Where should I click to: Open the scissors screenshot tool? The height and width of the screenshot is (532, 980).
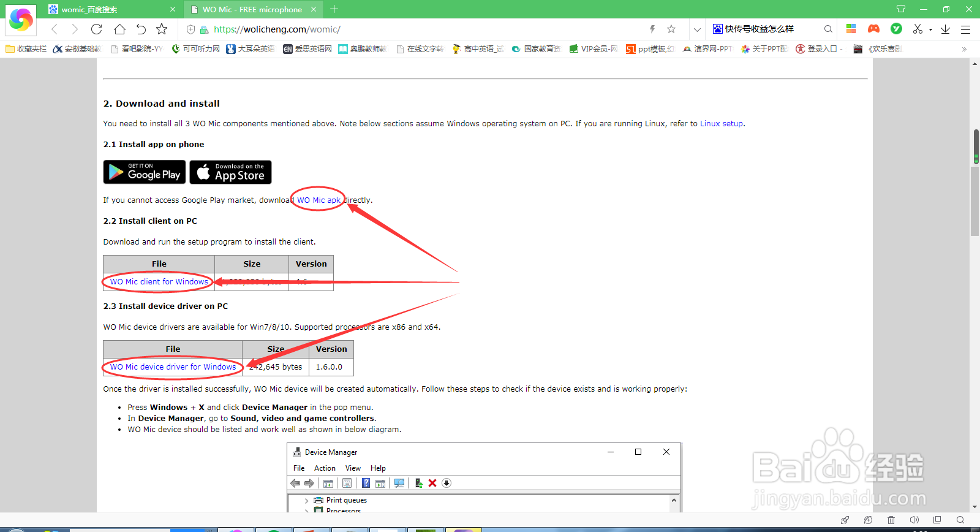coord(918,29)
